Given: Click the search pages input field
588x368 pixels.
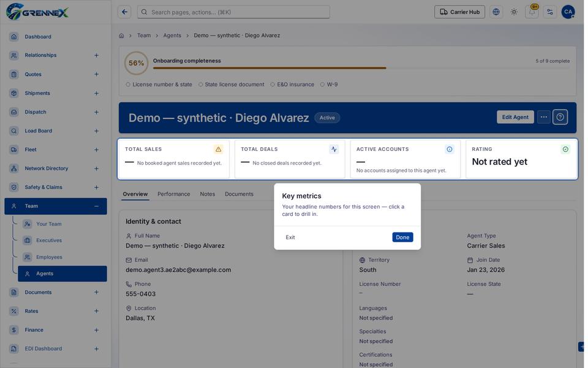Looking at the screenshot, I should (233, 12).
